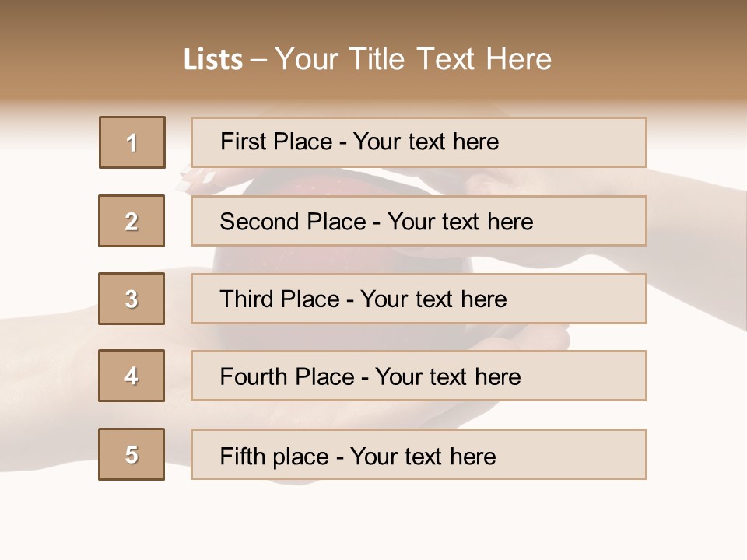Click the bold word "Lists" in title
This screenshot has height=560, width=747.
point(213,60)
